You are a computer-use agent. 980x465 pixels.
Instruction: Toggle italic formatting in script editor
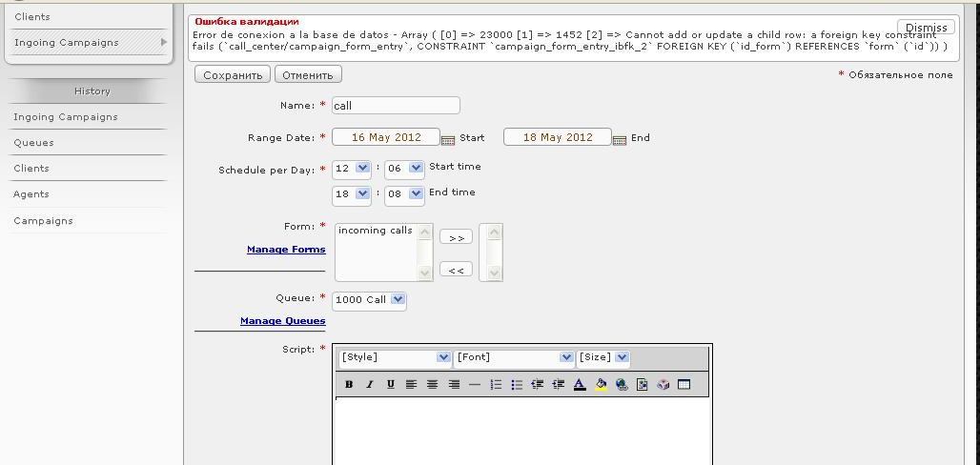[370, 384]
